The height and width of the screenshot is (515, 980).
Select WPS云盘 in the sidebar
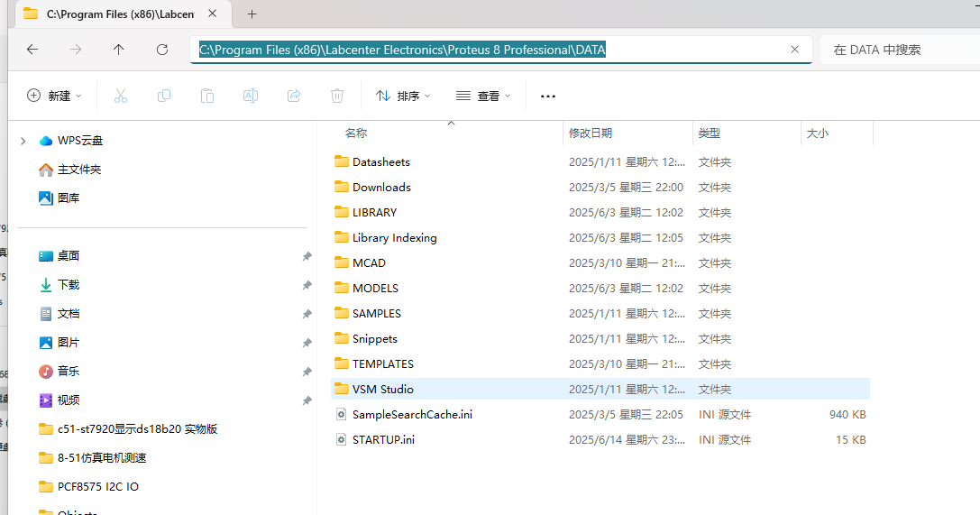(80, 141)
